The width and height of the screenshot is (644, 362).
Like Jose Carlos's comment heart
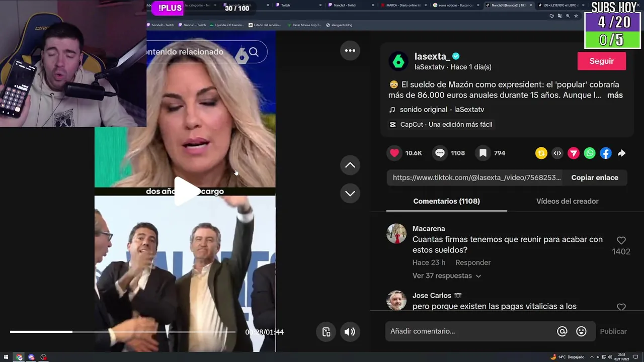[621, 307]
